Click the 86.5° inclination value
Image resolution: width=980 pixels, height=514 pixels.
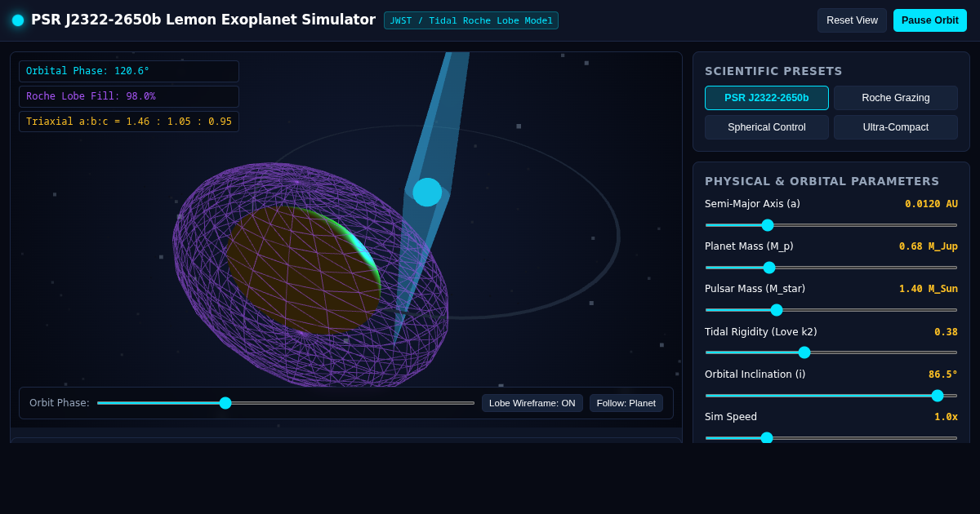click(943, 374)
